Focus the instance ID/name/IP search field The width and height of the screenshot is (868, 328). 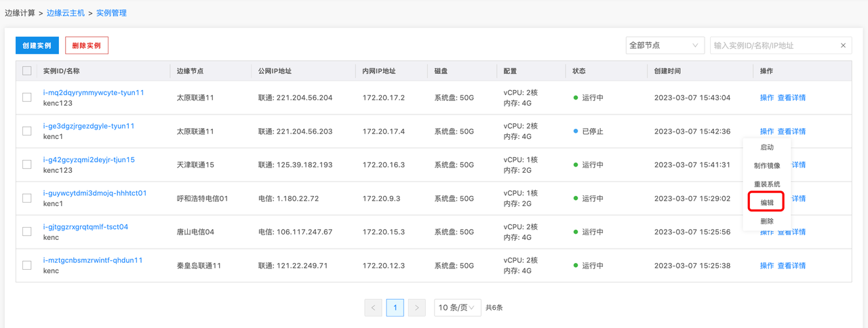tap(772, 45)
